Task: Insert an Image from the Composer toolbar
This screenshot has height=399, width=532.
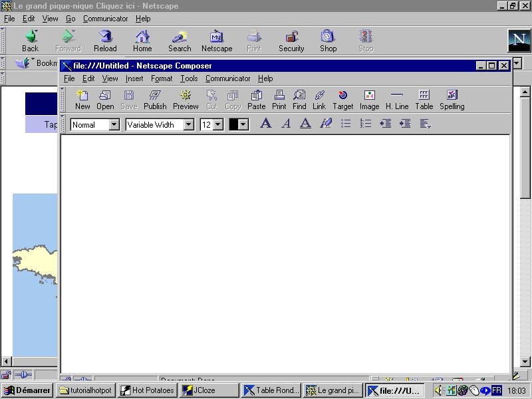Action: pyautogui.click(x=370, y=100)
